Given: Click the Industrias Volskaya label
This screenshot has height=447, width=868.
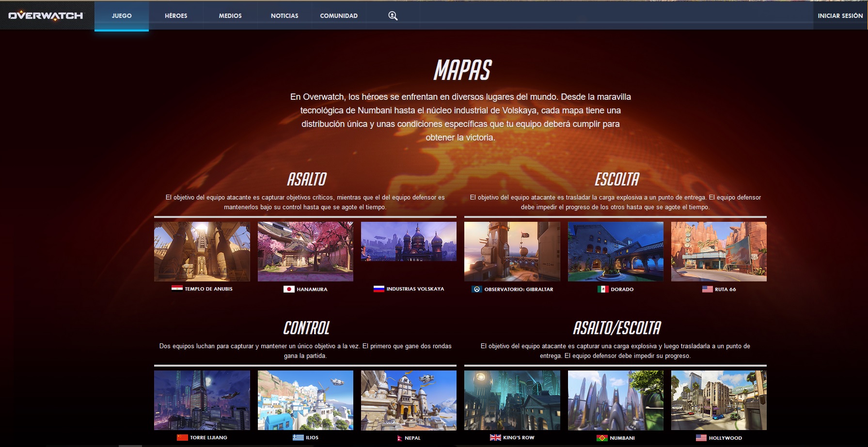Looking at the screenshot, I should coord(415,289).
